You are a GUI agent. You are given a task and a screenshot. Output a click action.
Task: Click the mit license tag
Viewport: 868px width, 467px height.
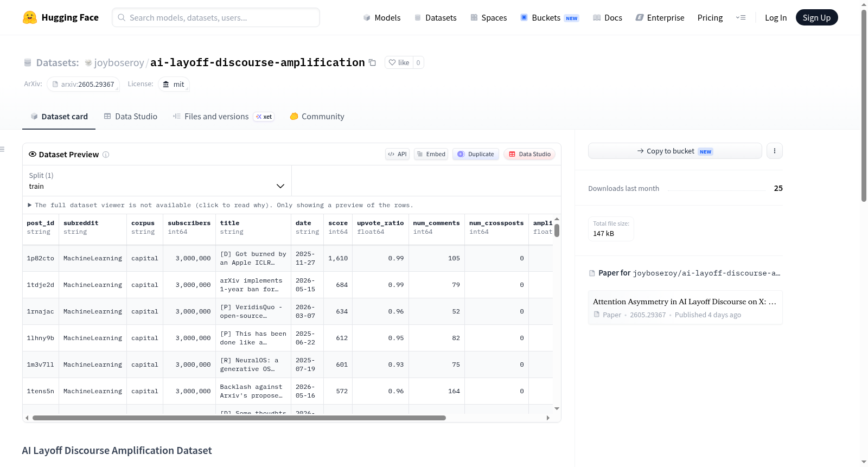[174, 84]
